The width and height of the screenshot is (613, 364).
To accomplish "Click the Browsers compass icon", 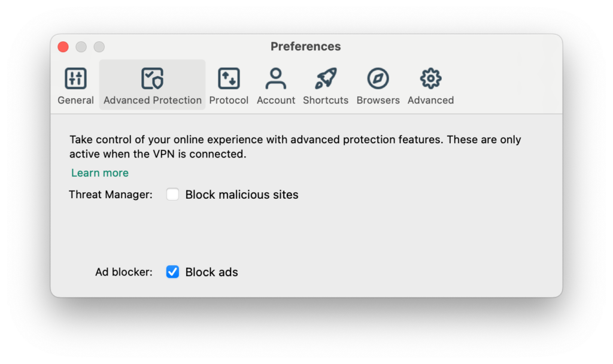I will [x=378, y=78].
